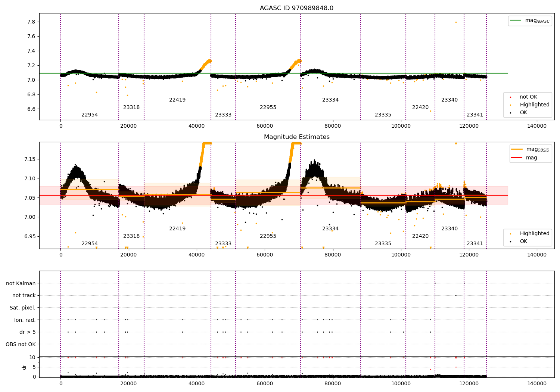The height and width of the screenshot is (392, 560).
Task: Click the '10' tick on the dr axis
Action: [x=32, y=358]
